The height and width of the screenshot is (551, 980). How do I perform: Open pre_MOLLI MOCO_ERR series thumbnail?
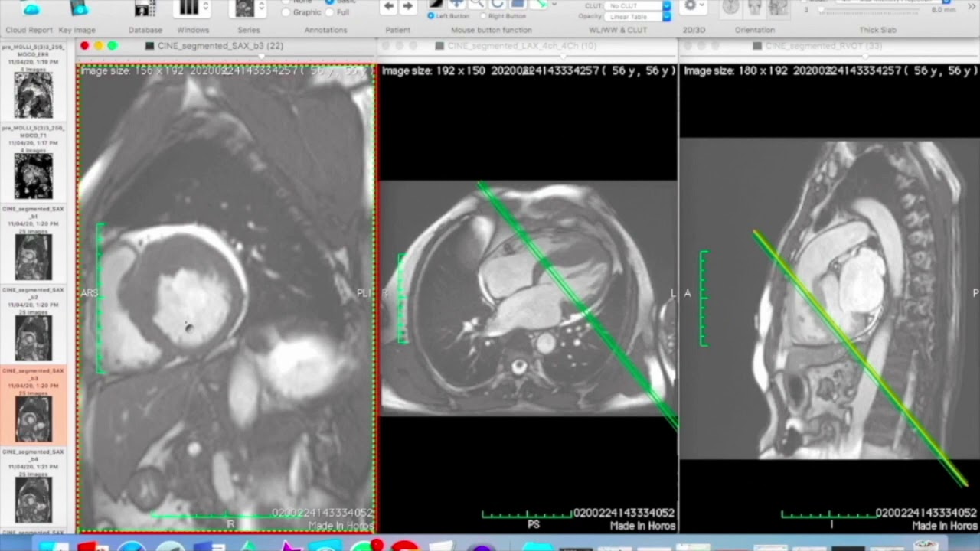34,94
